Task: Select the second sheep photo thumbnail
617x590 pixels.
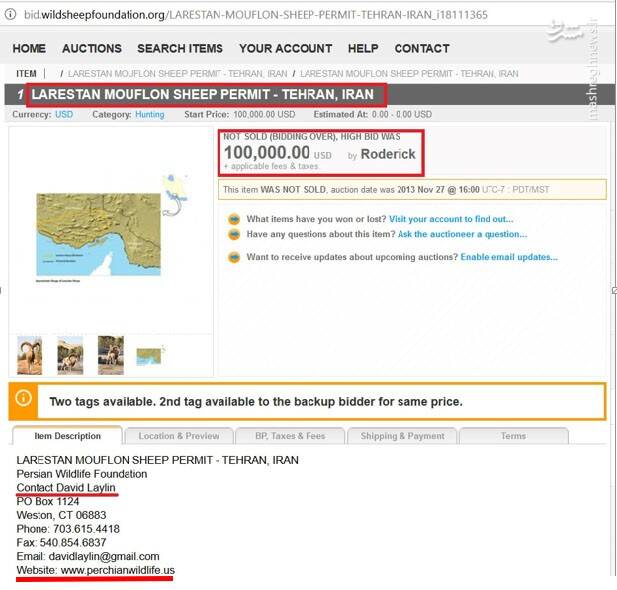Action: 70,355
